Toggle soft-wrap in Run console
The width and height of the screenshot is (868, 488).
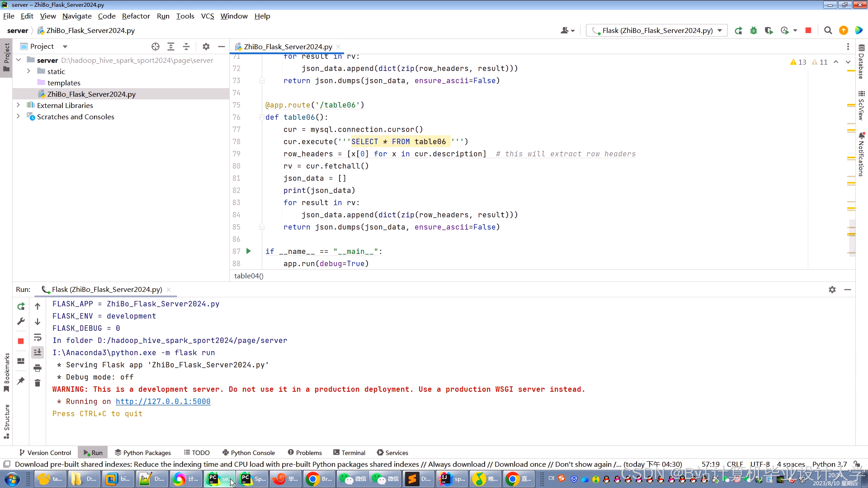tap(38, 337)
